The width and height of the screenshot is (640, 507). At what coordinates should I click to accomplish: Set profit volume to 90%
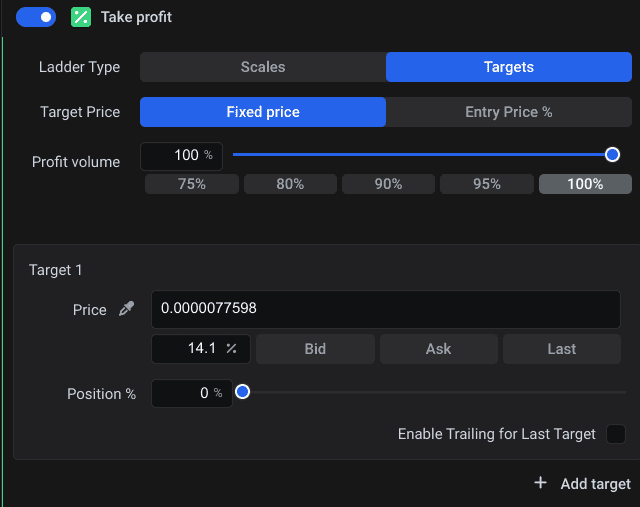pyautogui.click(x=388, y=184)
